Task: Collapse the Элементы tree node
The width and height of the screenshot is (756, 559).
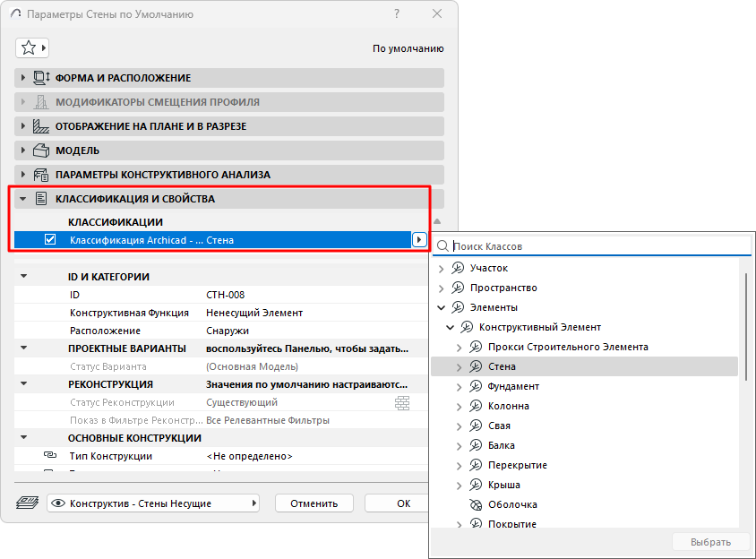Action: coord(442,307)
